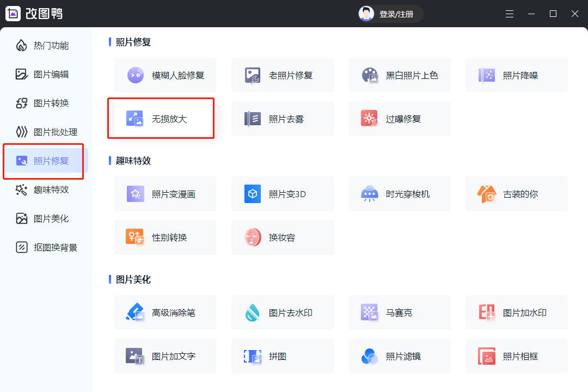Screen dimensions: 588x392
Task: Launch the 拼图 collage tool
Action: 282,356
